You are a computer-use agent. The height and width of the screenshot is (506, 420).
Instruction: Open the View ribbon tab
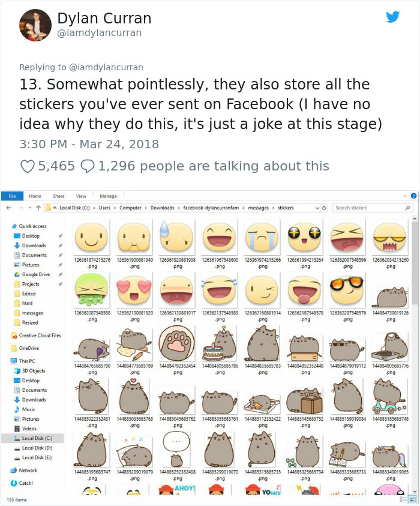(x=81, y=196)
